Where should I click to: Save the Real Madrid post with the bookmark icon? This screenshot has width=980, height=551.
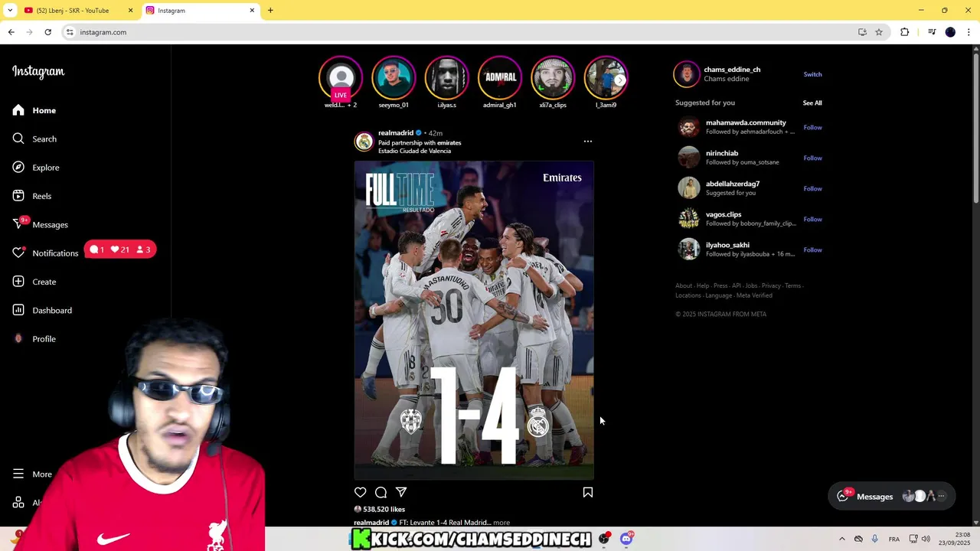pyautogui.click(x=588, y=492)
